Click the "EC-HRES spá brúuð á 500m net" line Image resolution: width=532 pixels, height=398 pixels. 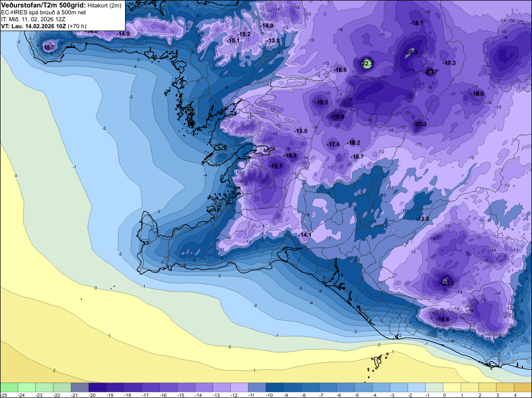[x=44, y=13]
